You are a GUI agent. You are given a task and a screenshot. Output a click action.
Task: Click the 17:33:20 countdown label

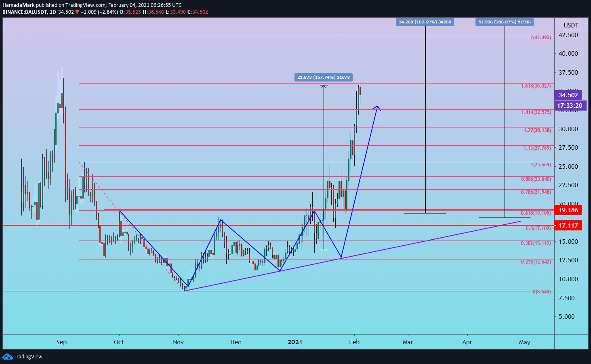point(570,106)
